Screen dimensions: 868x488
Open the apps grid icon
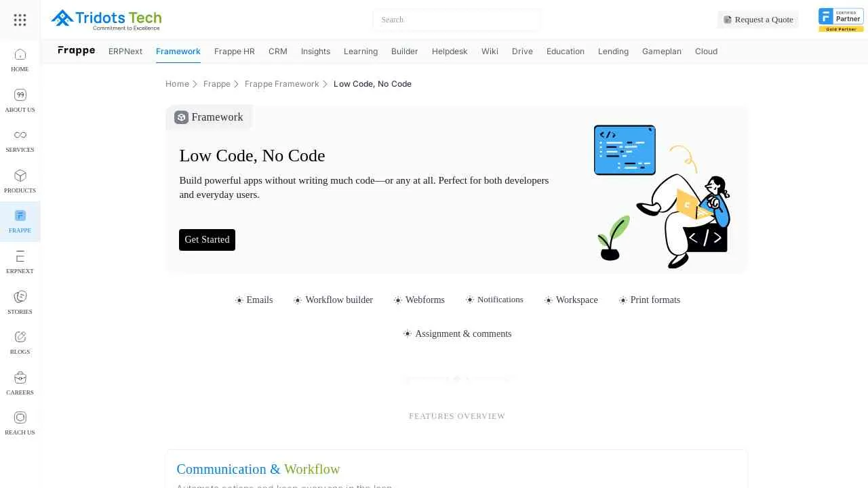[20, 20]
